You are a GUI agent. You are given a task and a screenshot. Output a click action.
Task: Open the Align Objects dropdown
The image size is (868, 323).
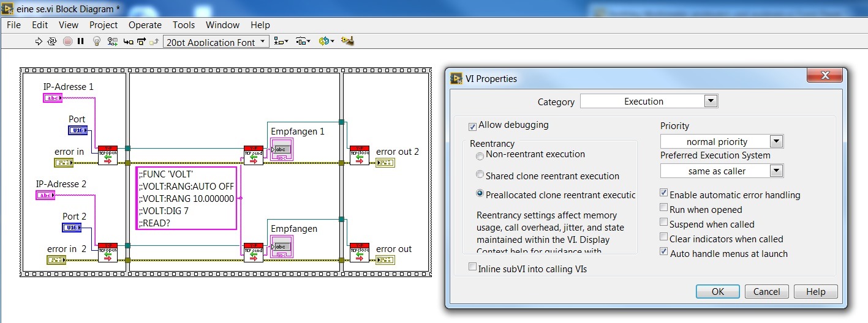point(281,42)
